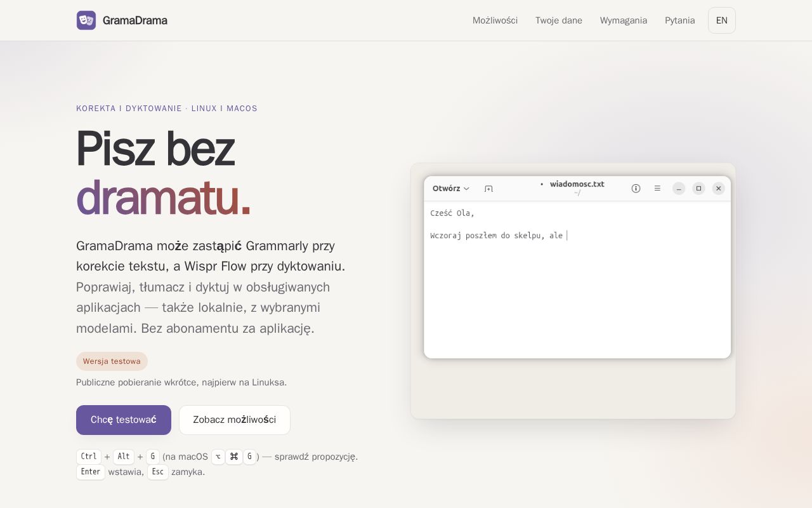Jump to the Pytania section
The width and height of the screenshot is (812, 508).
680,20
